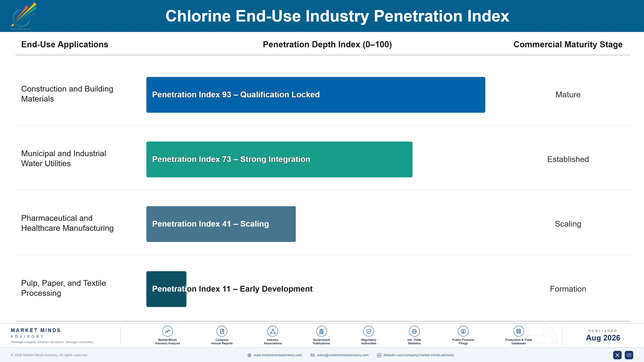This screenshot has width=644, height=362.
Task: Click the Market Minds Advisory Analysis chart icon
Action: 168,331
